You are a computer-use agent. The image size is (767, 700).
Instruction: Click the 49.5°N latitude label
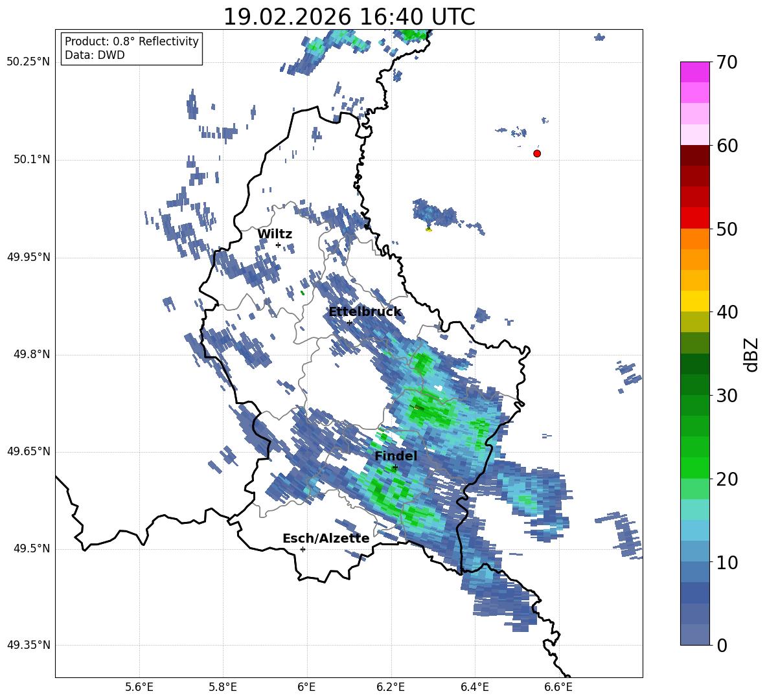pos(32,548)
